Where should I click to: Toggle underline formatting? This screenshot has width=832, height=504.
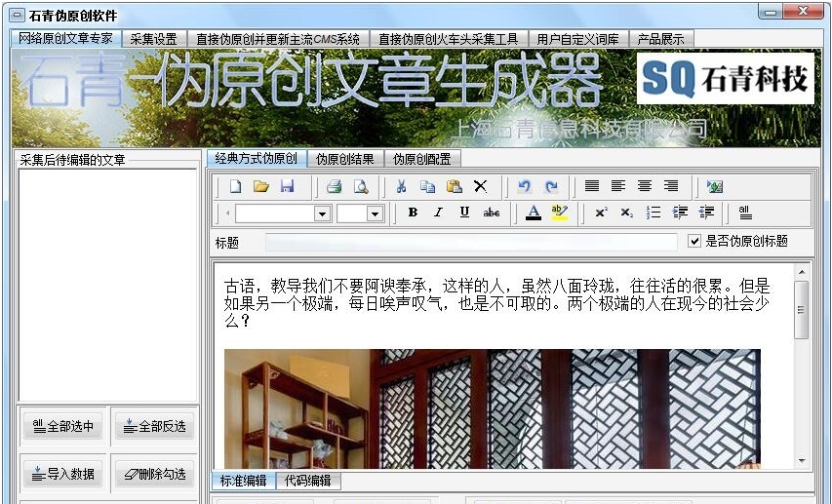pos(465,213)
